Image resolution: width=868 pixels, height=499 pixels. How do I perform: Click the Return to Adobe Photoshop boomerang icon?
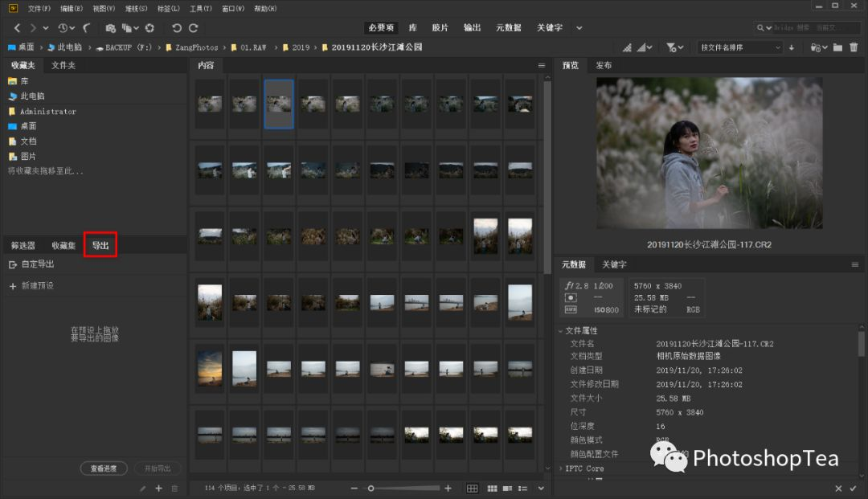point(85,27)
